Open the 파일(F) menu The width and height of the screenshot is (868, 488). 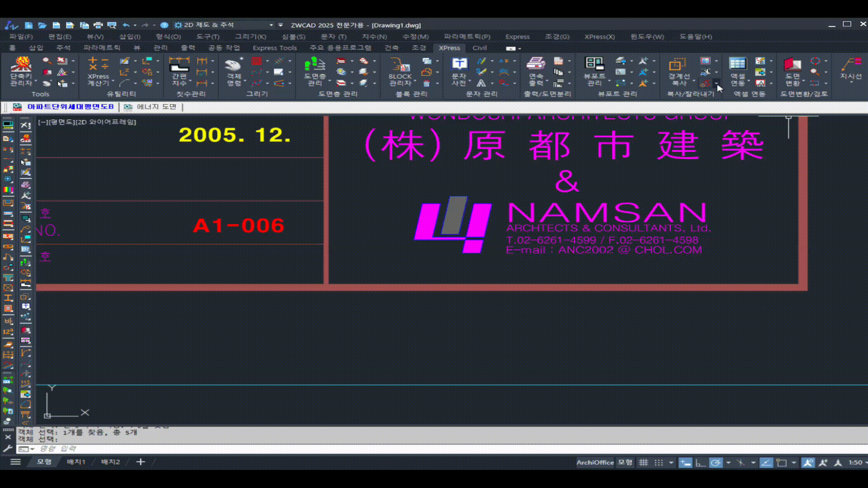click(21, 37)
